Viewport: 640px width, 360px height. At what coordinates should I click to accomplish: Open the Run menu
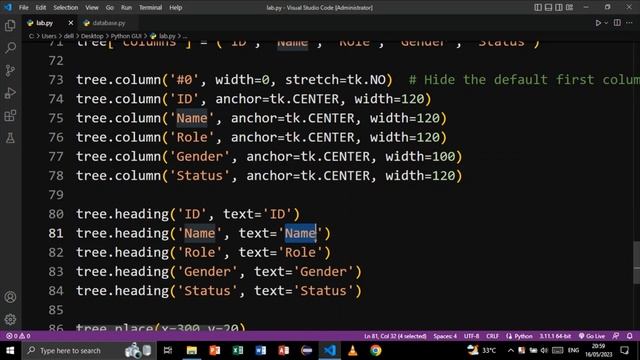(x=126, y=7)
